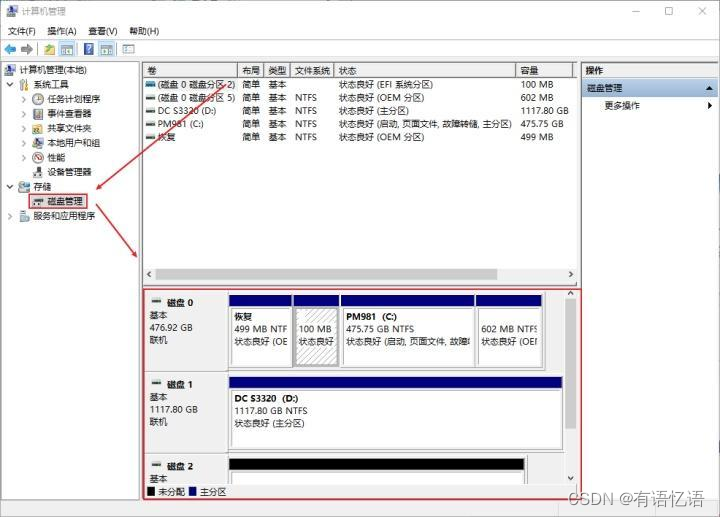The height and width of the screenshot is (517, 720).
Task: Sort by the 容量 column header
Action: tap(545, 70)
